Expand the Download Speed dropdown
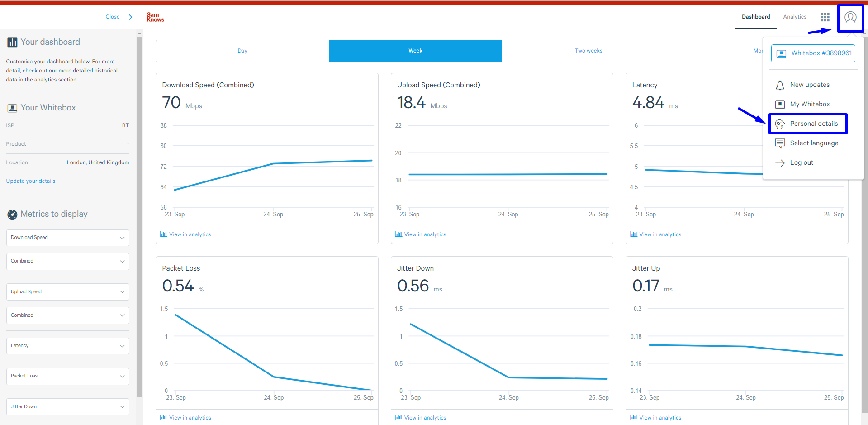 (67, 238)
